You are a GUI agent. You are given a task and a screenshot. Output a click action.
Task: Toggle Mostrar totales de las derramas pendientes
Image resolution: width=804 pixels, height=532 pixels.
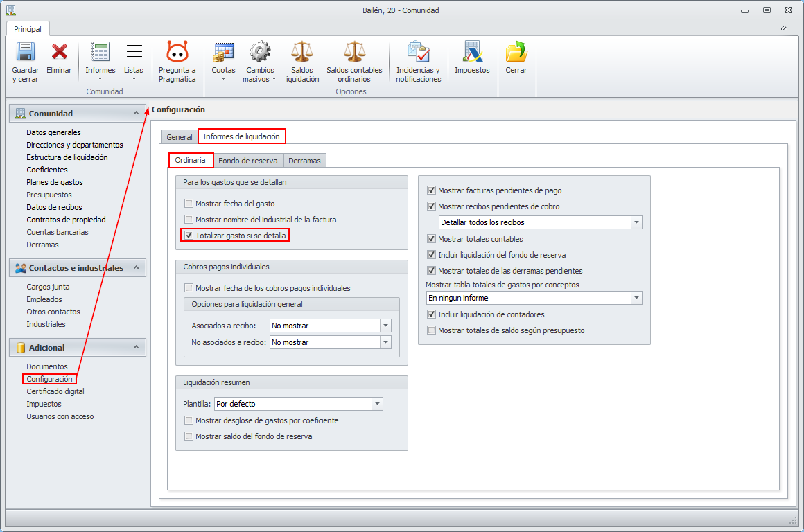pyautogui.click(x=431, y=271)
